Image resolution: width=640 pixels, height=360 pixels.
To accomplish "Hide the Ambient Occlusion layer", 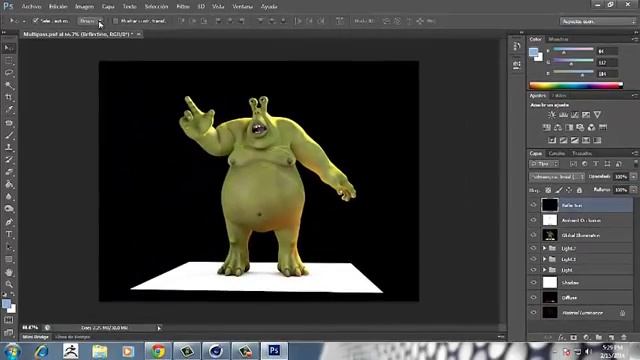I will pyautogui.click(x=533, y=220).
